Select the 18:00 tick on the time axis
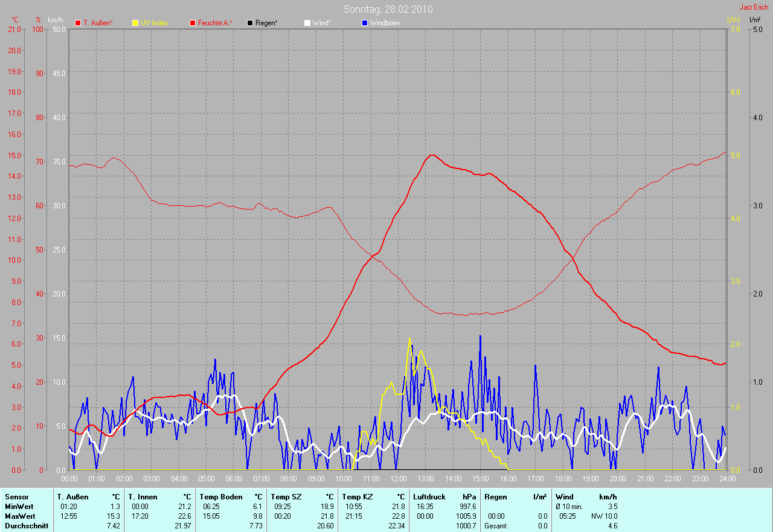Viewport: 773px width, 532px height. pos(562,479)
